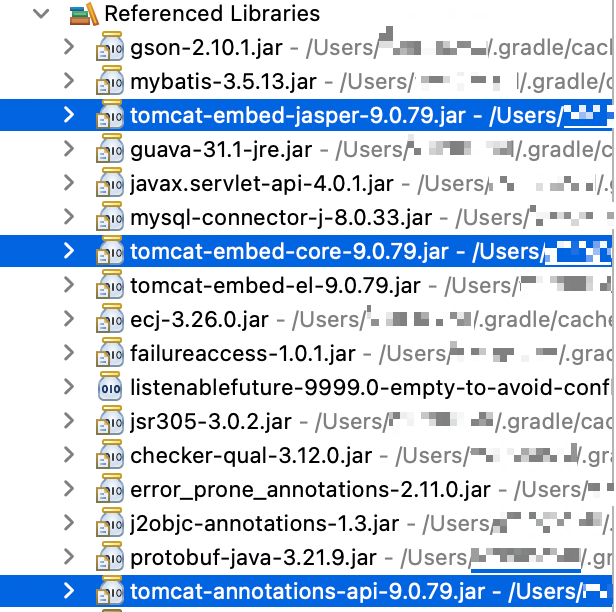Select tomcat-embed-jasper-9.0.79.jar row text
This screenshot has height=612, width=616.
coord(298,116)
